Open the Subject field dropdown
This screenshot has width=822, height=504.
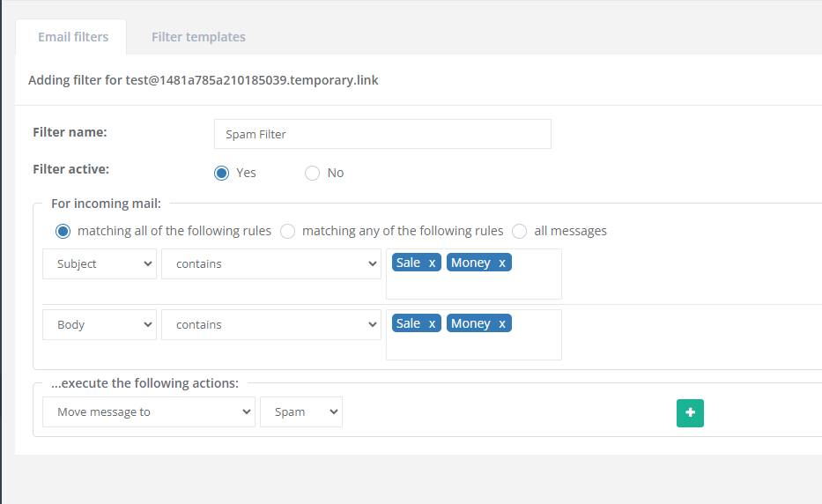click(x=100, y=263)
